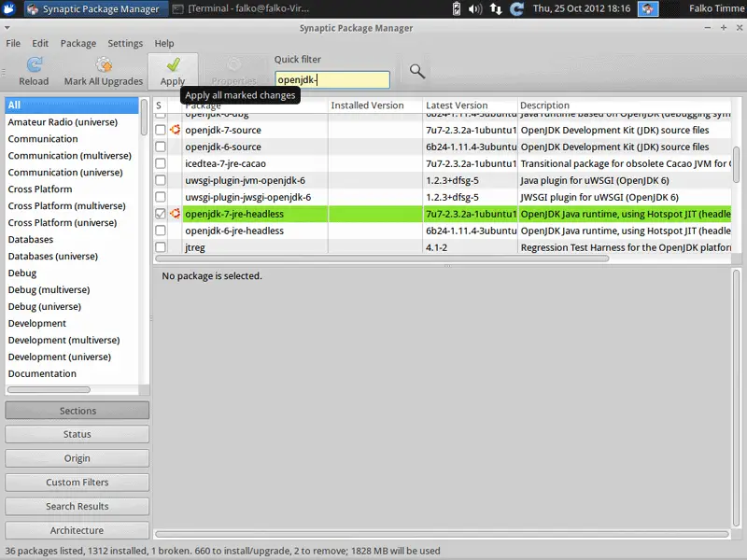Click the Search Results button
The height and width of the screenshot is (560, 747).
pyautogui.click(x=78, y=506)
